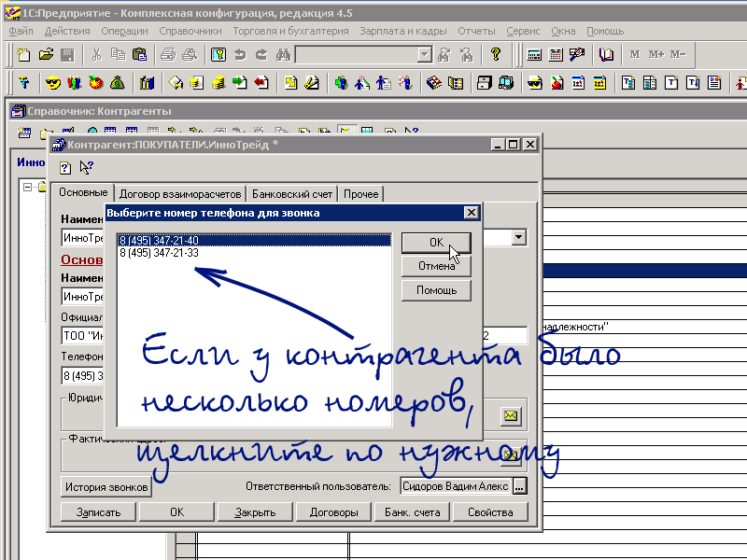Click the Ответственный пользователь input field

tap(456, 486)
